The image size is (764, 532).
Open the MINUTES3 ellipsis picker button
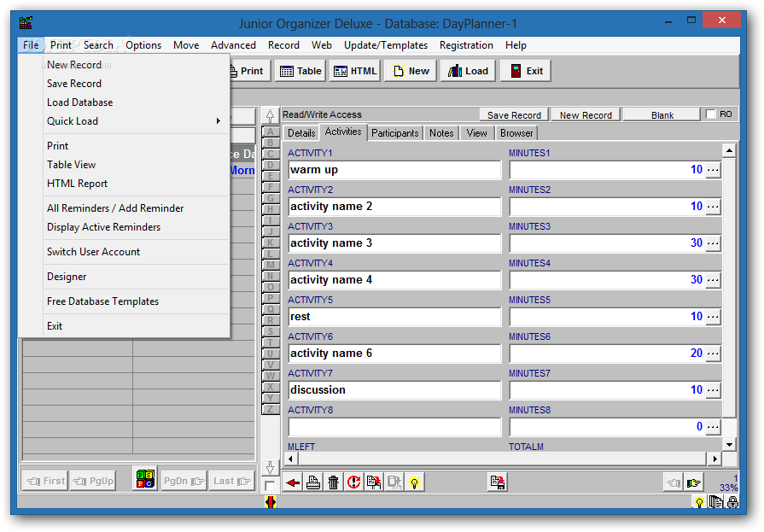(713, 243)
